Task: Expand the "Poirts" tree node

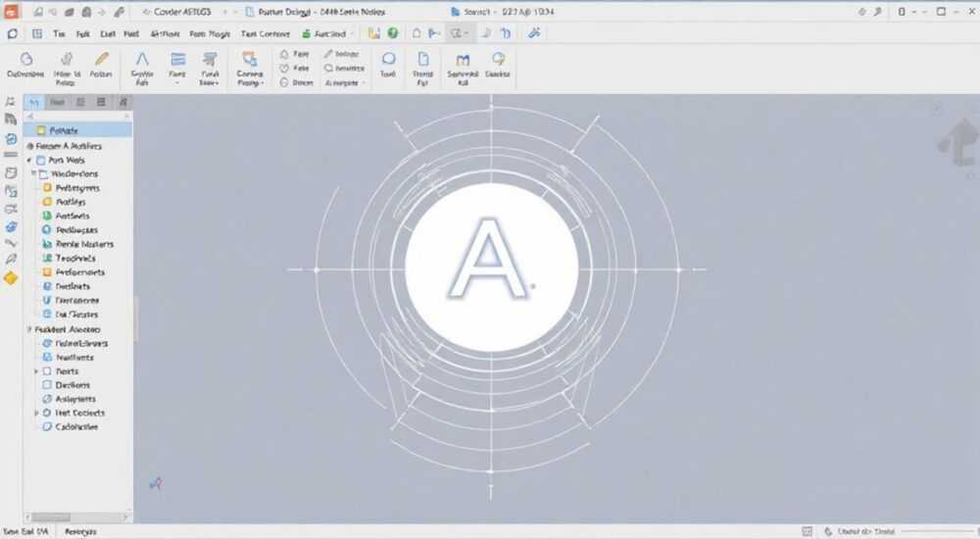Action: click(36, 371)
